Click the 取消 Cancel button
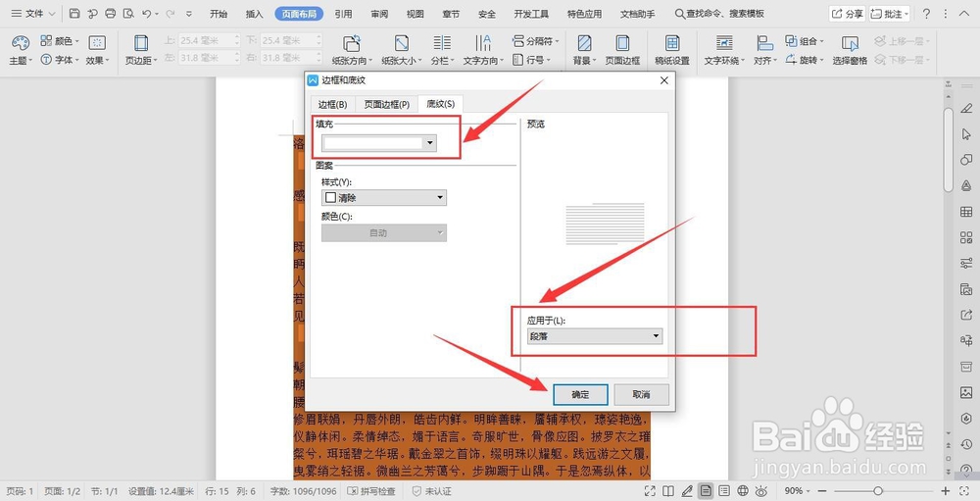The height and width of the screenshot is (501, 980). pyautogui.click(x=641, y=395)
